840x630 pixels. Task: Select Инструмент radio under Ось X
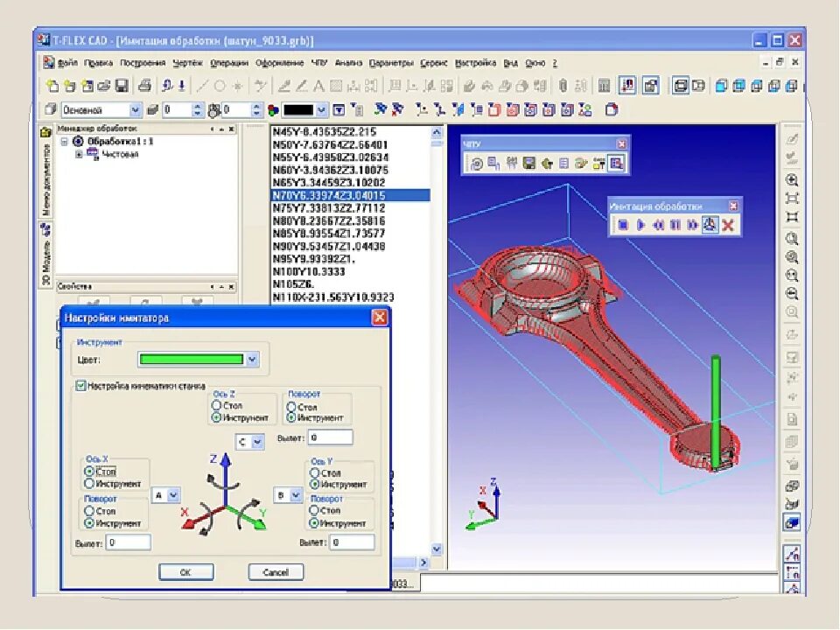pos(89,483)
